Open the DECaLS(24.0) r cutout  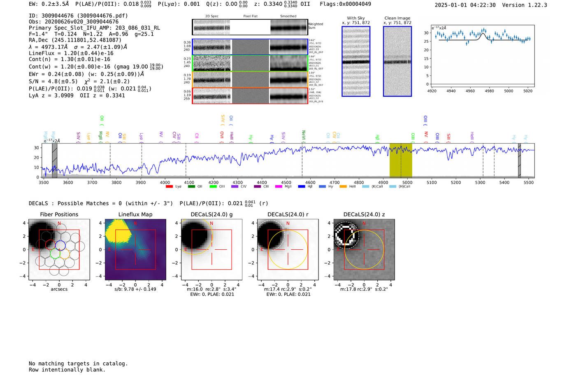(x=288, y=250)
